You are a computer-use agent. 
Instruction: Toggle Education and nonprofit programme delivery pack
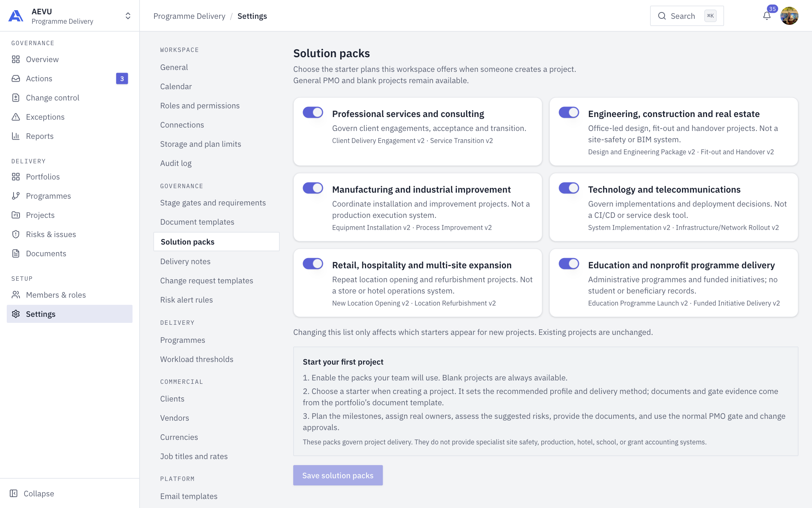click(x=569, y=264)
